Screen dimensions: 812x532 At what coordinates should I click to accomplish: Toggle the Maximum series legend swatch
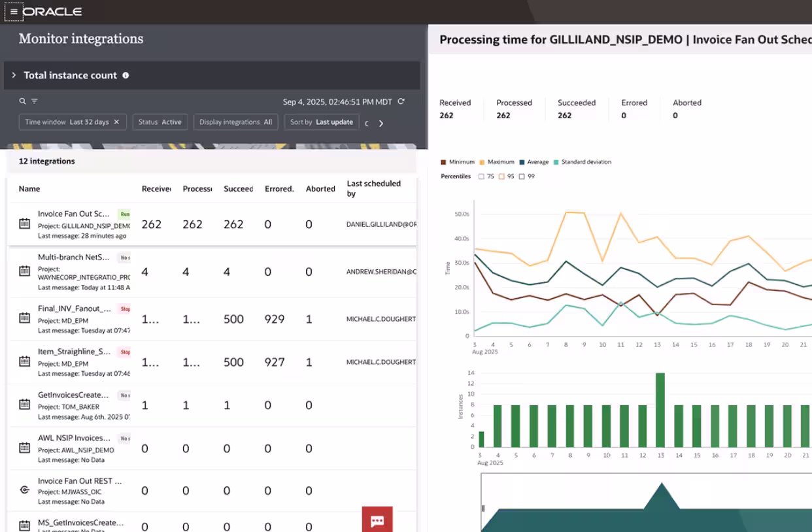tap(482, 162)
